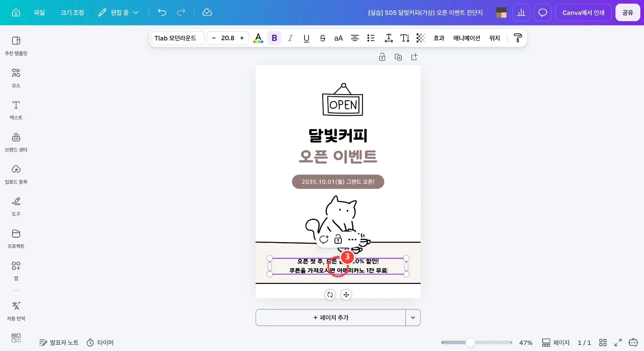Click the 페이지 추가 button

[x=330, y=318]
